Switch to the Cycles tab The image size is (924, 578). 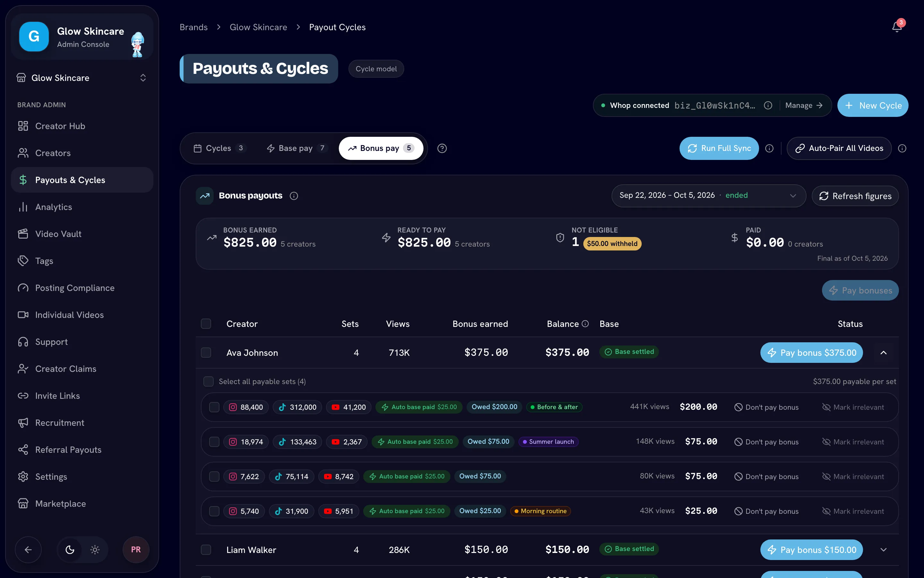coord(220,148)
